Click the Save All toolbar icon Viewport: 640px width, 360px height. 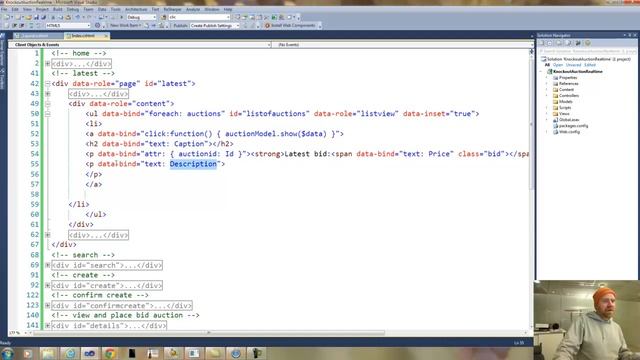pos(43,17)
